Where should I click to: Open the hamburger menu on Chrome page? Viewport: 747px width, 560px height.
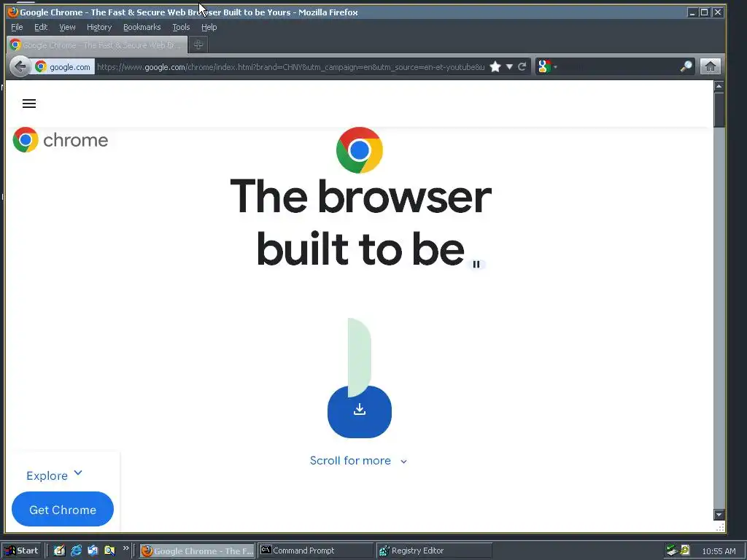tap(29, 104)
